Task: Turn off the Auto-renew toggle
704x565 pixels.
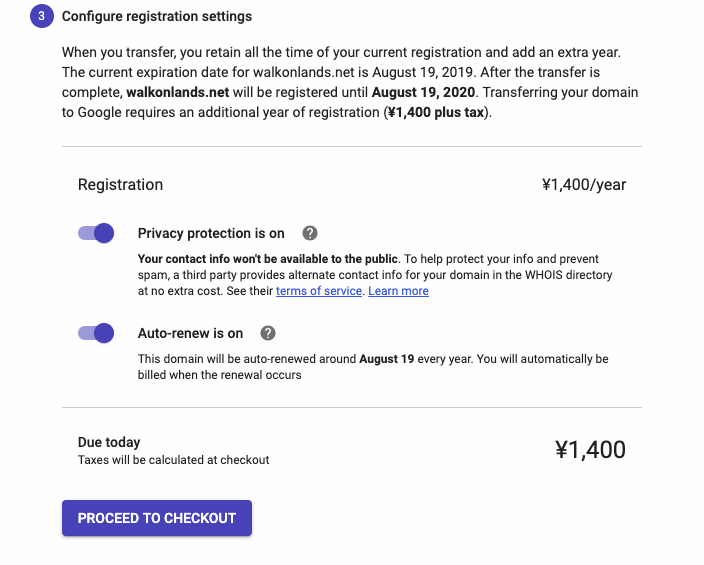Action: 96,333
